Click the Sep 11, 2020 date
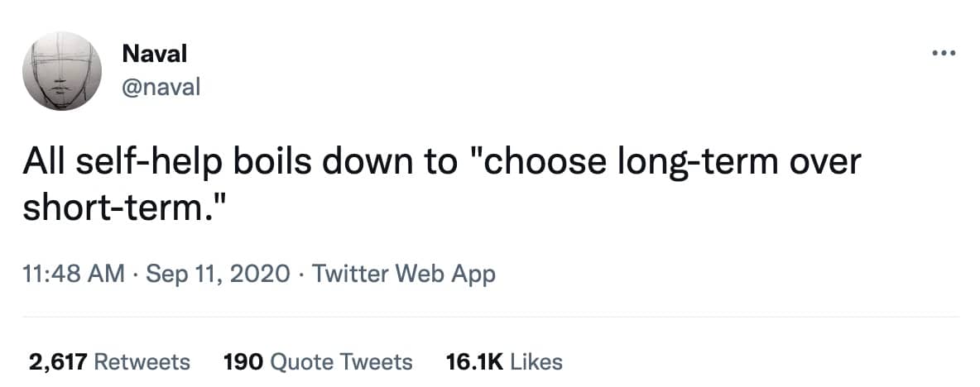980x387 pixels. pos(217,272)
